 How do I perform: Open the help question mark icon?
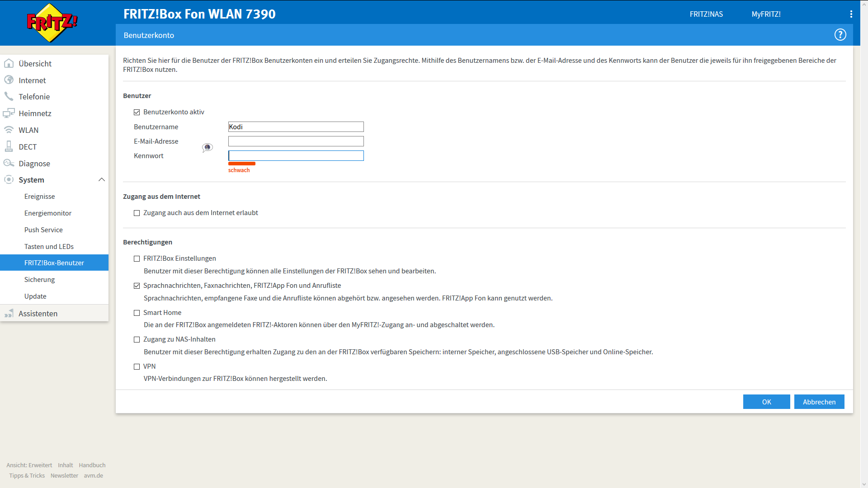(x=840, y=35)
